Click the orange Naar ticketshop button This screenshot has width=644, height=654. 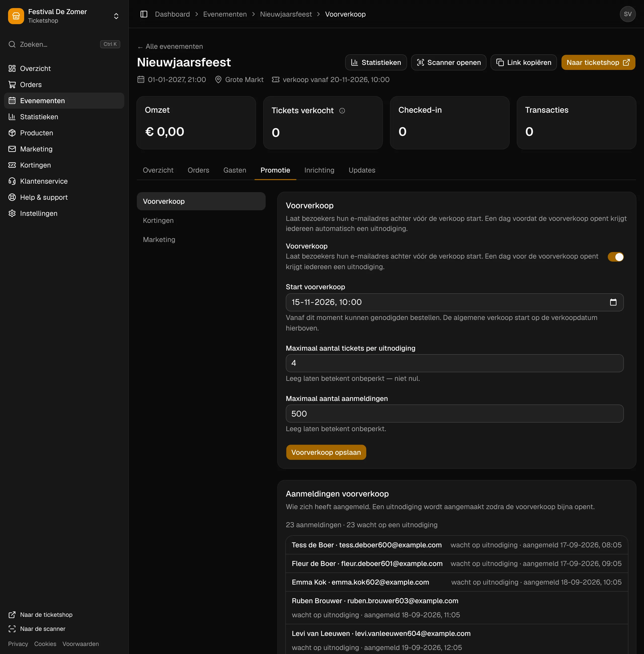click(598, 63)
